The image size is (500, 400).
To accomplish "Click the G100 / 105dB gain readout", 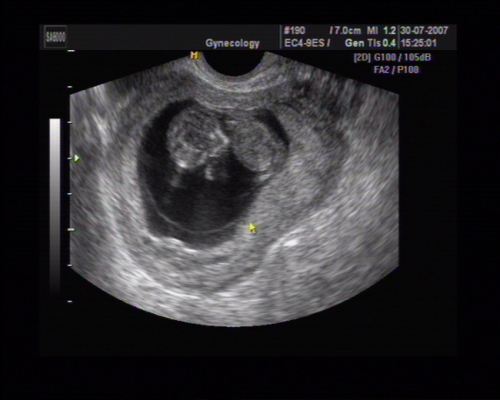I will point(403,57).
